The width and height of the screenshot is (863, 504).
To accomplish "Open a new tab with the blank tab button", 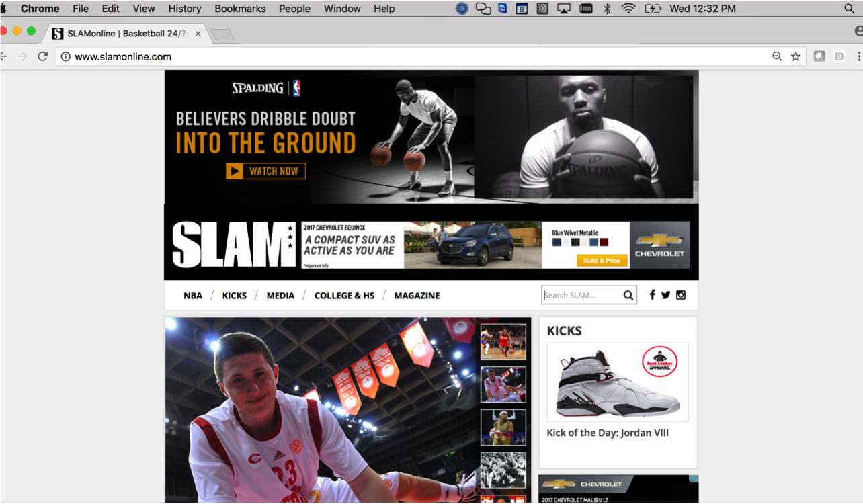I will [x=222, y=34].
